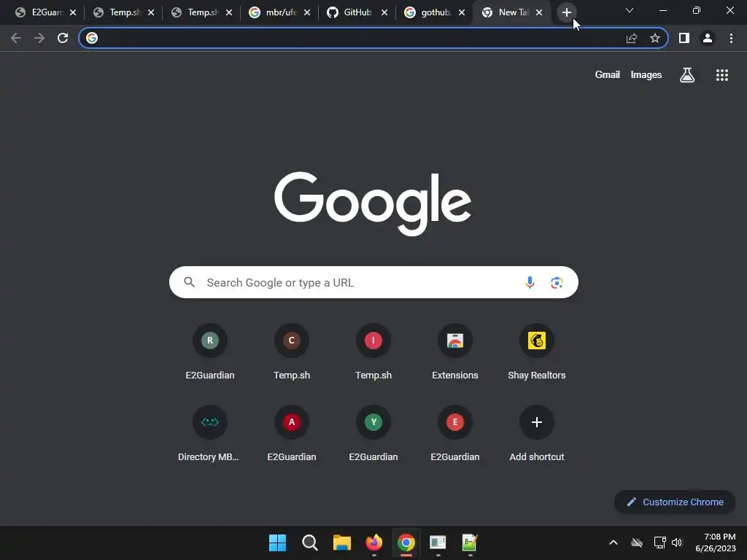Open the E2Guardian shortcut with E icon
Image resolution: width=747 pixels, height=560 pixels.
(x=455, y=434)
